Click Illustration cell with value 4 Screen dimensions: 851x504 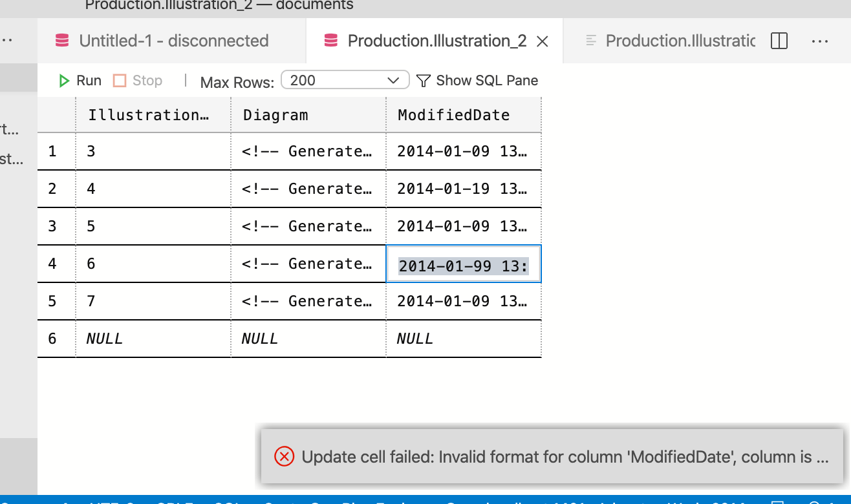[x=153, y=189]
